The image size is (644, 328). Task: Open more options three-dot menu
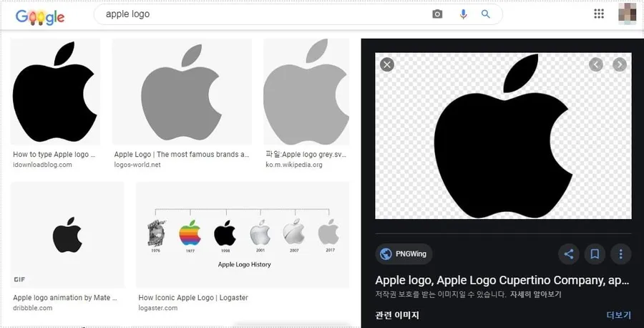click(620, 254)
